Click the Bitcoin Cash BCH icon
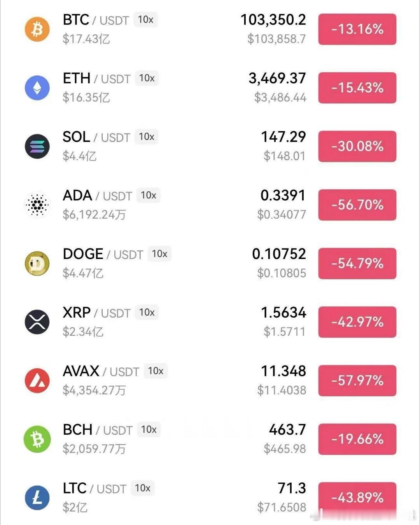The height and width of the screenshot is (525, 420). tap(37, 439)
